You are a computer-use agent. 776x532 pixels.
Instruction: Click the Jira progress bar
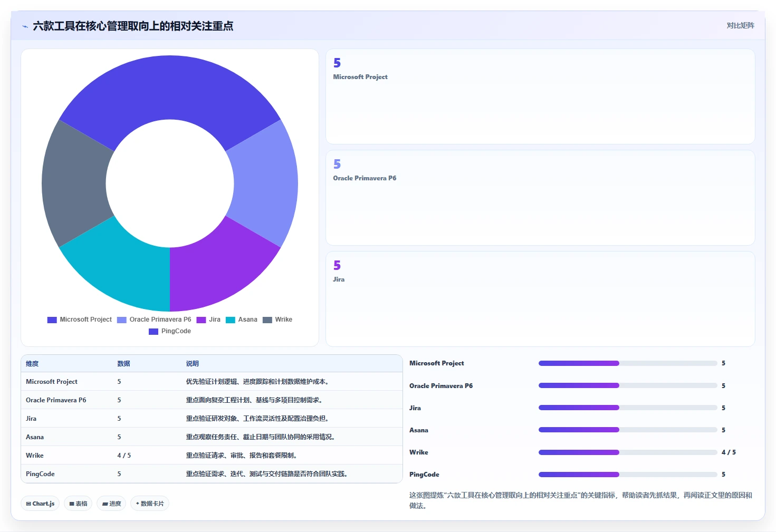click(628, 408)
